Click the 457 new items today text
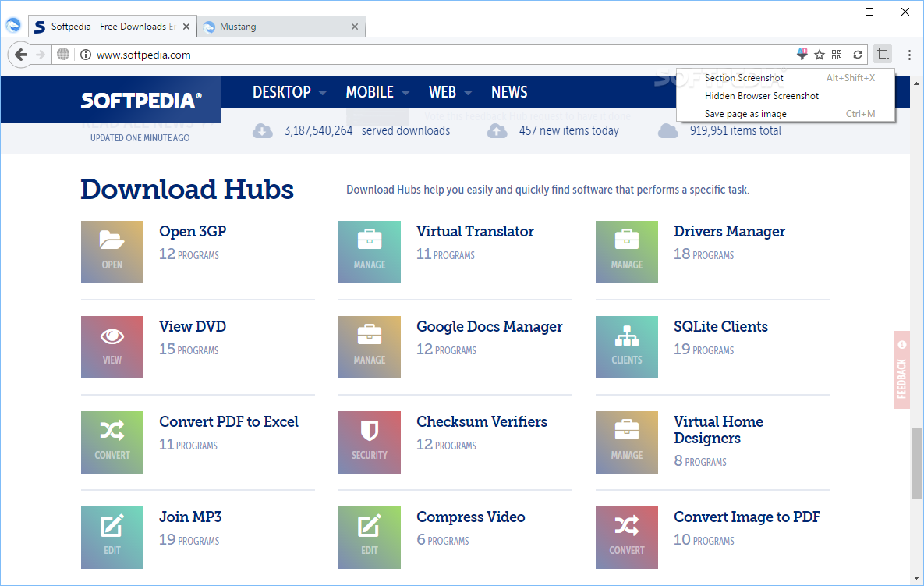The width and height of the screenshot is (924, 586). 568,131
